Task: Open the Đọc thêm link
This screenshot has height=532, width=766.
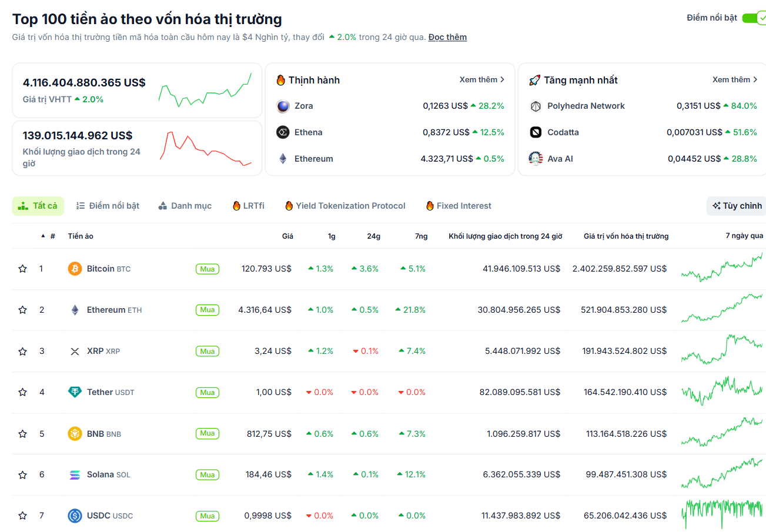Action: tap(447, 37)
